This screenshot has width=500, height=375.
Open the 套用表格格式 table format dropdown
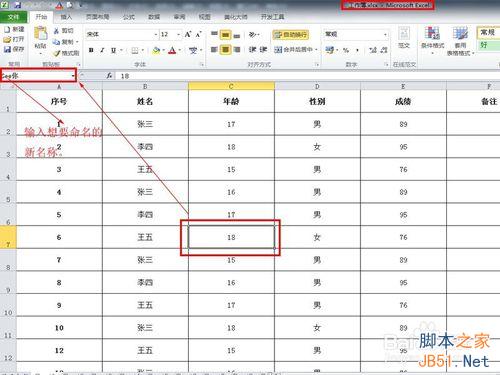tap(460, 41)
